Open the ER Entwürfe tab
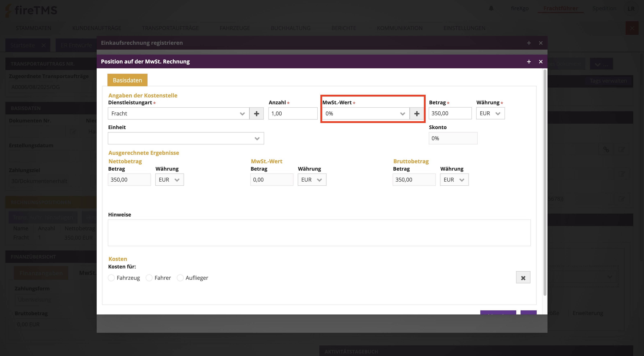Image resolution: width=644 pixels, height=356 pixels. point(76,45)
